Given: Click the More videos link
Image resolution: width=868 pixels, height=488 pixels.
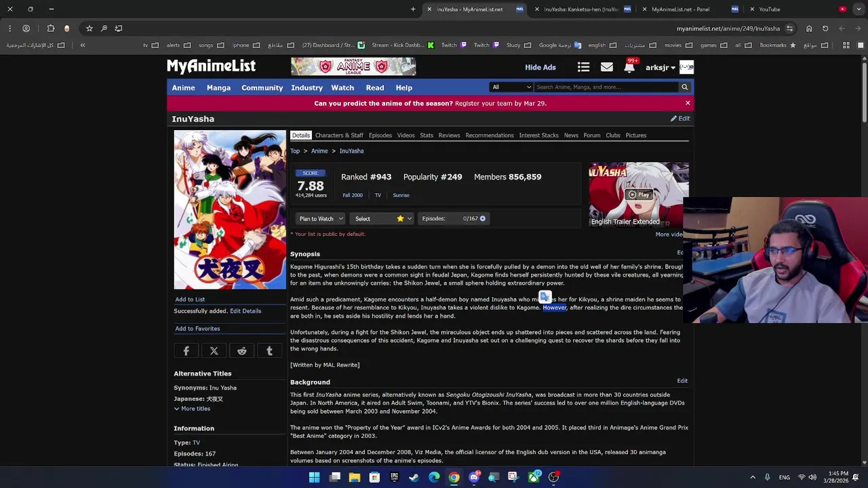Looking at the screenshot, I should (x=670, y=235).
